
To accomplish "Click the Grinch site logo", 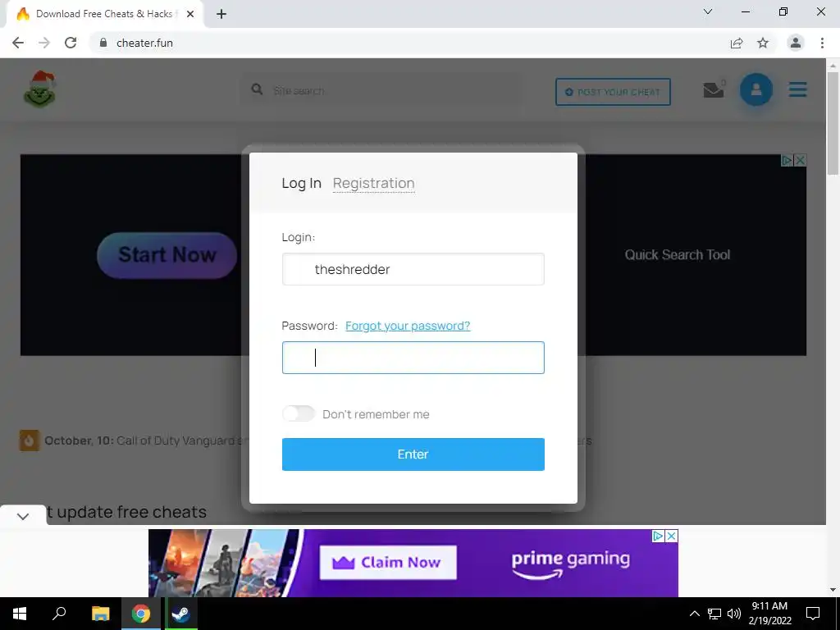I will 39,89.
